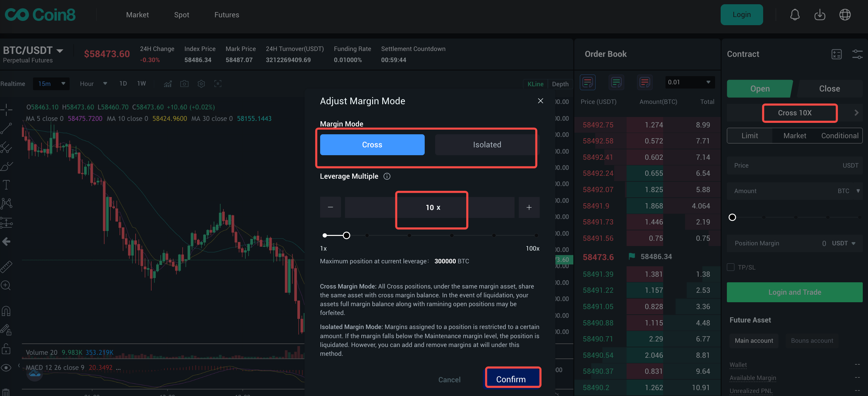Open chart settings gear icon
Image resolution: width=868 pixels, height=396 pixels.
(x=201, y=84)
